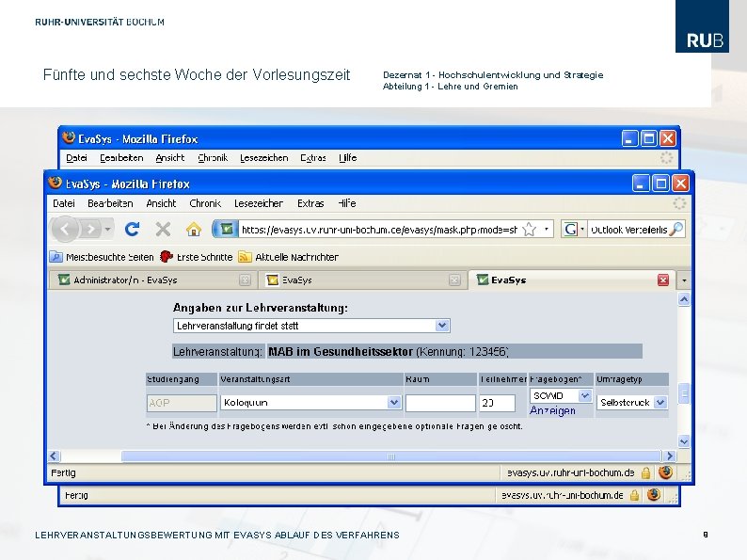Close the Administrator/in - EvaSys tab
The height and width of the screenshot is (560, 747).
[245, 280]
